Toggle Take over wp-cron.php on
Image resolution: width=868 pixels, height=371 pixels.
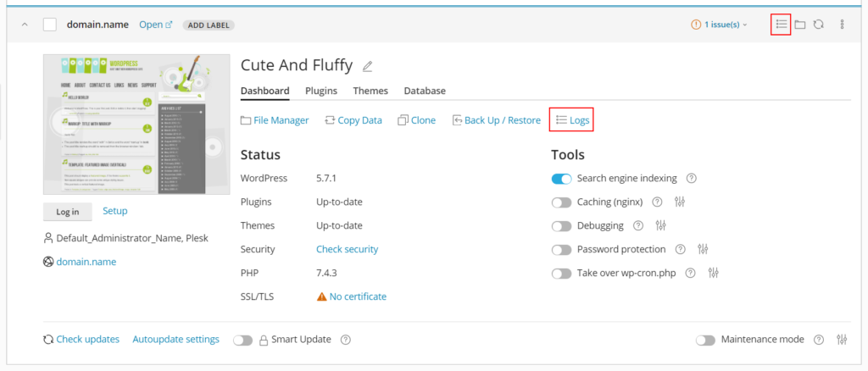click(x=561, y=273)
